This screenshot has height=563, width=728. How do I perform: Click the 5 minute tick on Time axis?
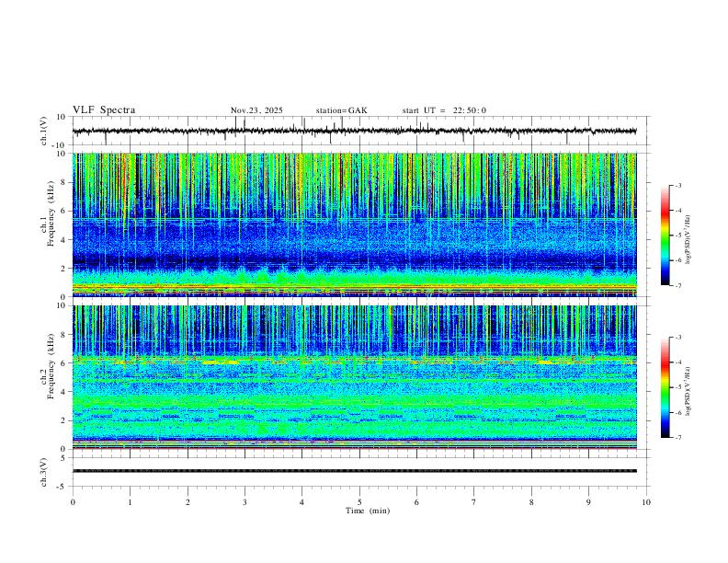click(x=359, y=502)
